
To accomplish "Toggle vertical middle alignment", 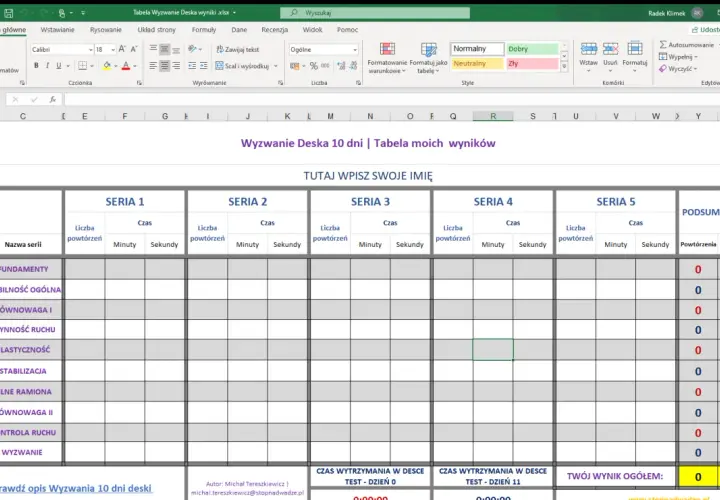I will (164, 49).
